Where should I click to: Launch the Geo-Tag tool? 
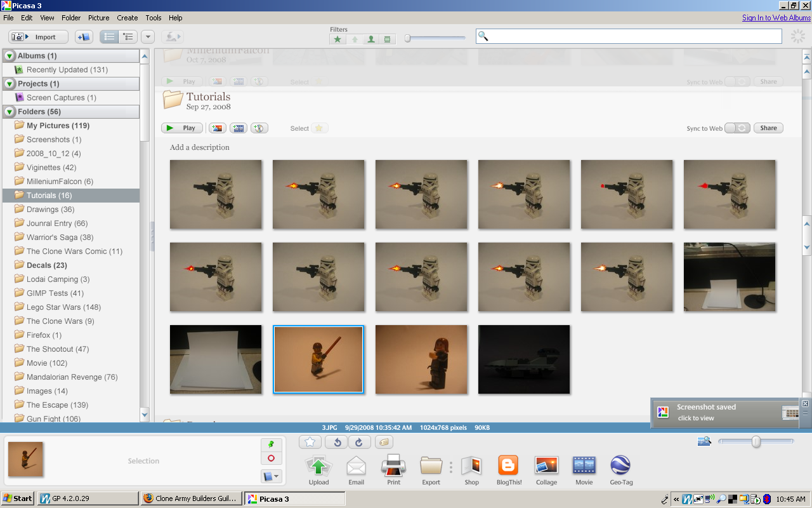click(x=620, y=467)
